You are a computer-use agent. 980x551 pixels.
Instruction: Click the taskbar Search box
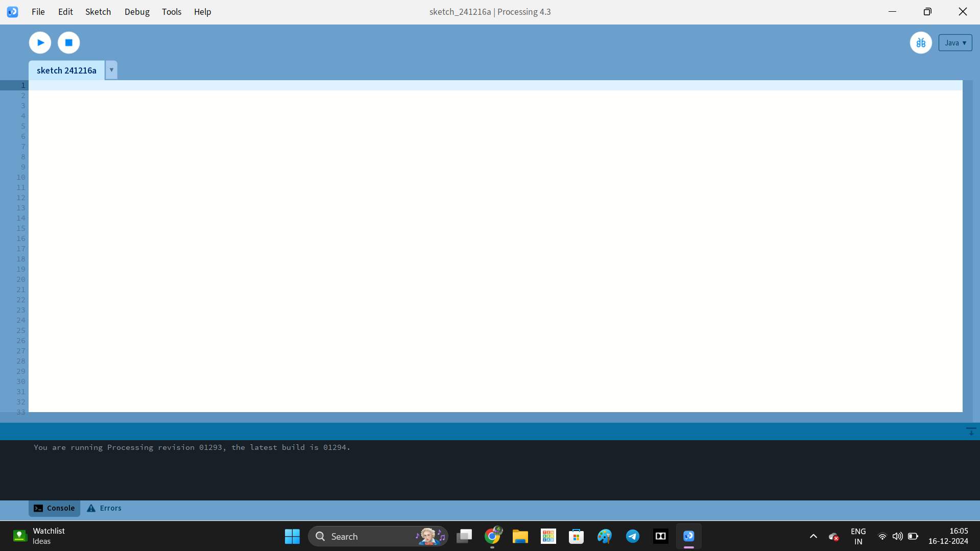click(x=378, y=536)
